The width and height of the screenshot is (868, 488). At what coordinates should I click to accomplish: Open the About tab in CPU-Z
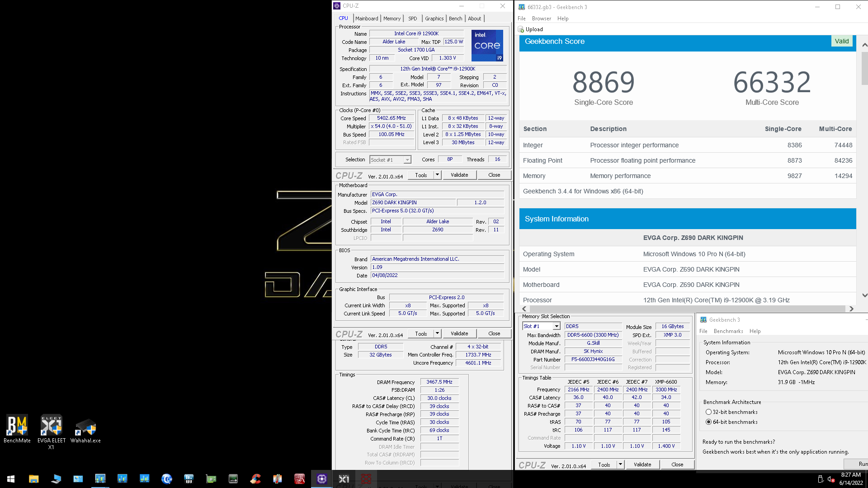click(474, 19)
